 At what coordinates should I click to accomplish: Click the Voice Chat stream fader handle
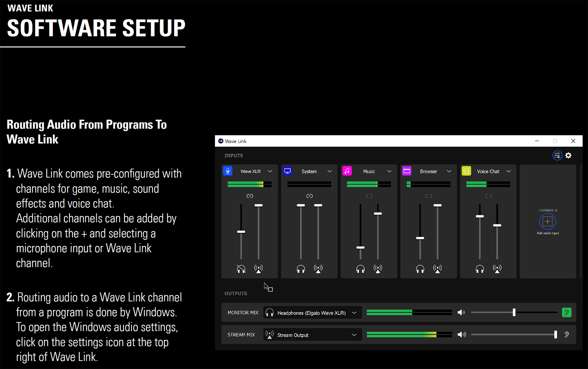click(497, 225)
